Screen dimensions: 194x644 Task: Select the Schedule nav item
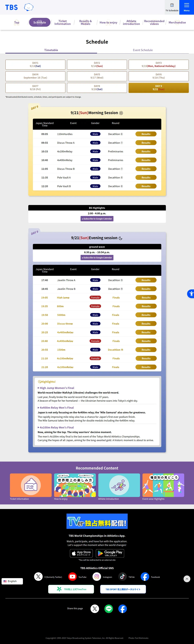pyautogui.click(x=40, y=23)
